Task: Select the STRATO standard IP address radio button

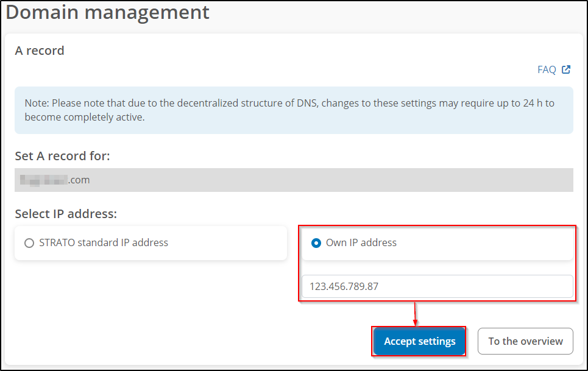Action: pos(29,243)
